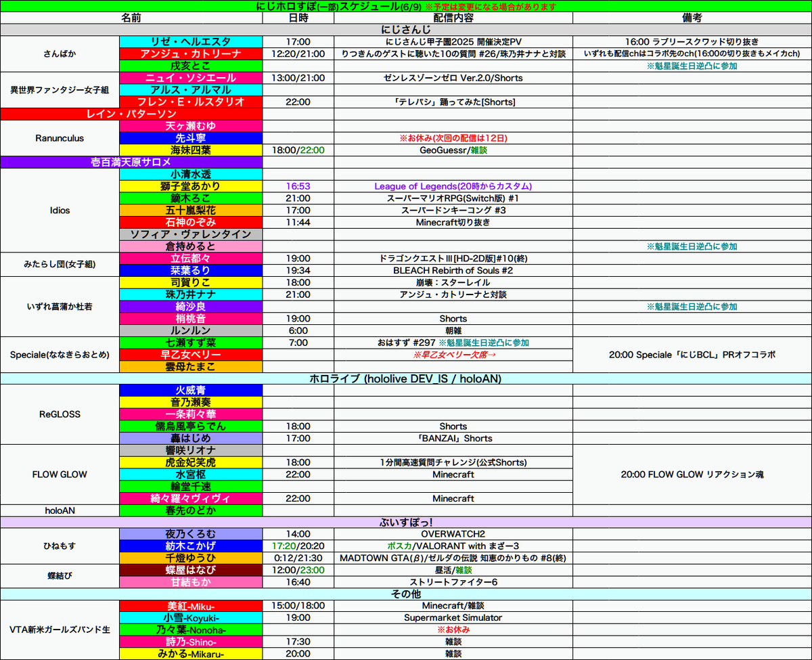Select the 甘結もか cell

(191, 582)
